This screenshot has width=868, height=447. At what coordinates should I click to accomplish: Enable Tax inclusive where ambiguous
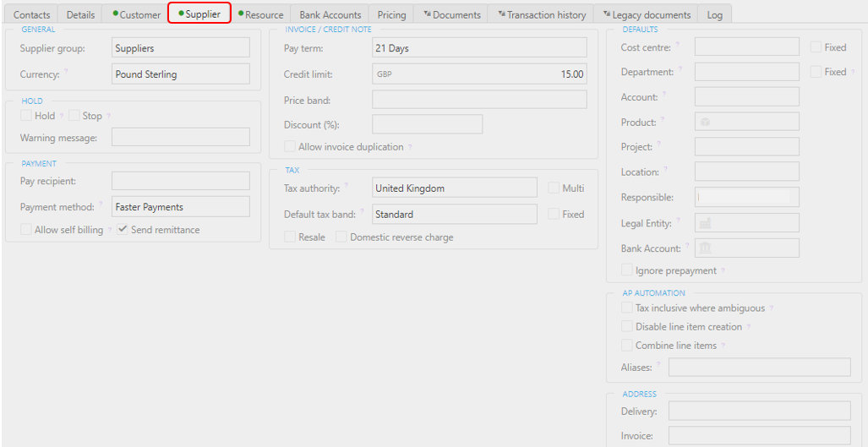[x=627, y=308]
